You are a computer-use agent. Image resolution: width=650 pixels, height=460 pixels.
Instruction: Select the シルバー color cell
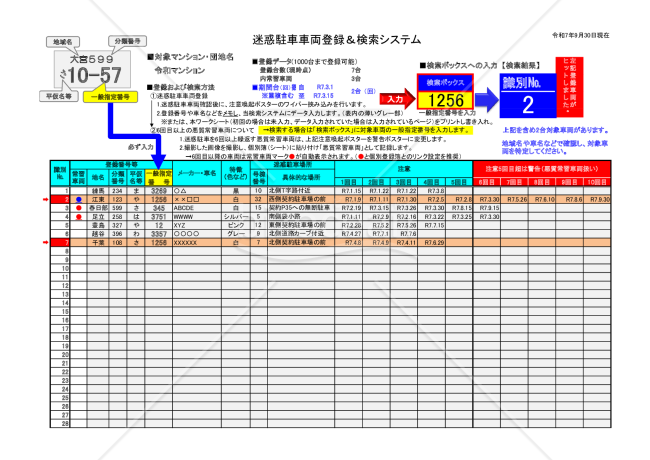coord(235,217)
